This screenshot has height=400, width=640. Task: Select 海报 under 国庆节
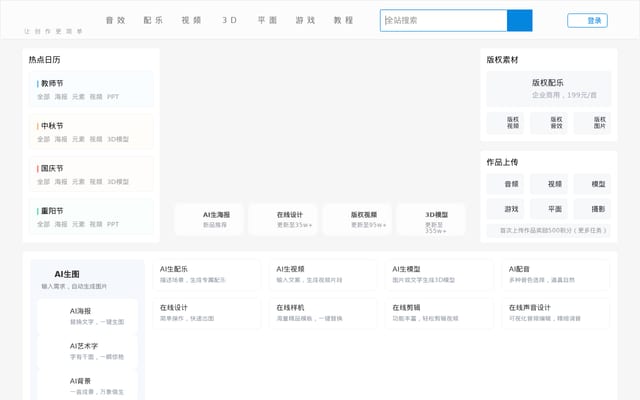tap(61, 182)
